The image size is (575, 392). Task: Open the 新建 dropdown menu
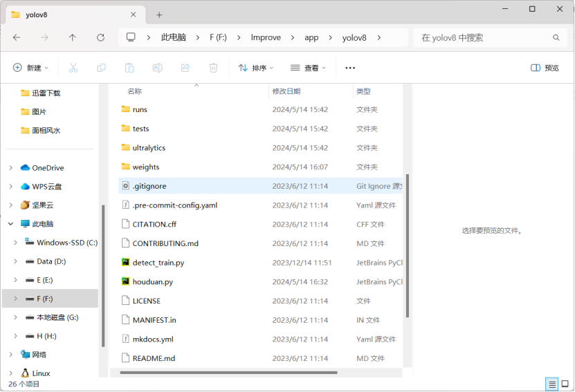pyautogui.click(x=31, y=68)
